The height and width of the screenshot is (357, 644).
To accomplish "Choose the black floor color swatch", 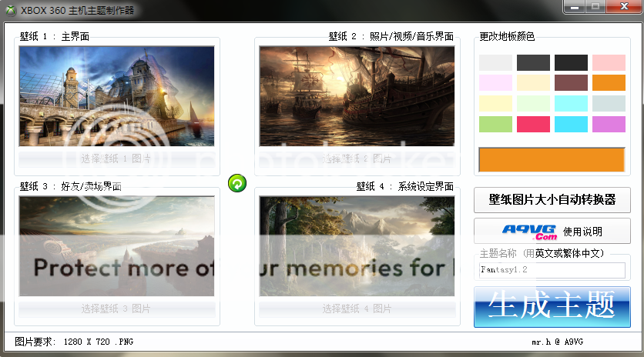I will click(571, 63).
